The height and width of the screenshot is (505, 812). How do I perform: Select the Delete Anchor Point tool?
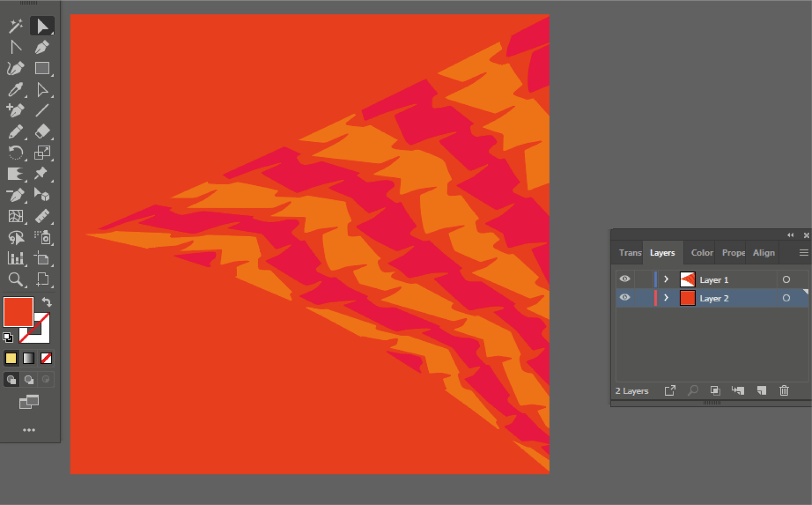coord(16,195)
